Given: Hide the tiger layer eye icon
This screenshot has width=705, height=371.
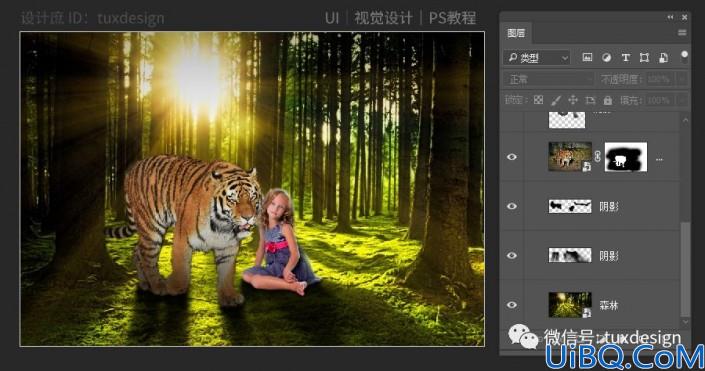Looking at the screenshot, I should (512, 157).
